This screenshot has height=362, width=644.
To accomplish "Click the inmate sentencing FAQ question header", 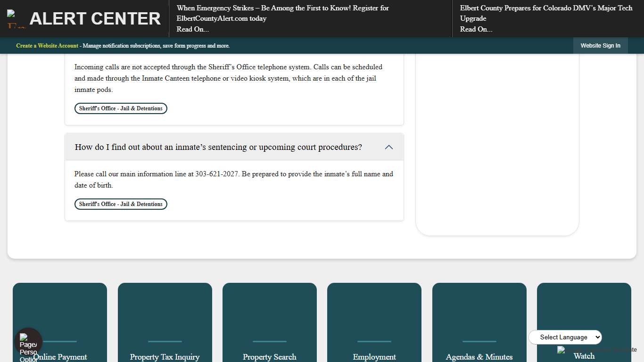I will 218,147.
